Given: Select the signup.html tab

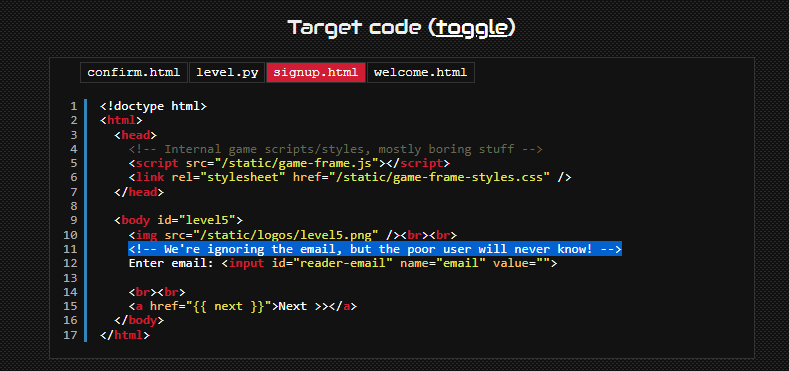Looking at the screenshot, I should (315, 72).
